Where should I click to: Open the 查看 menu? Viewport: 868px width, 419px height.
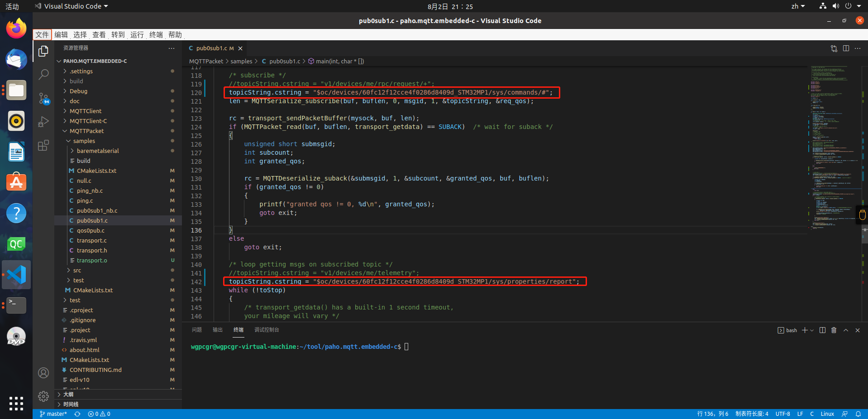(x=99, y=35)
